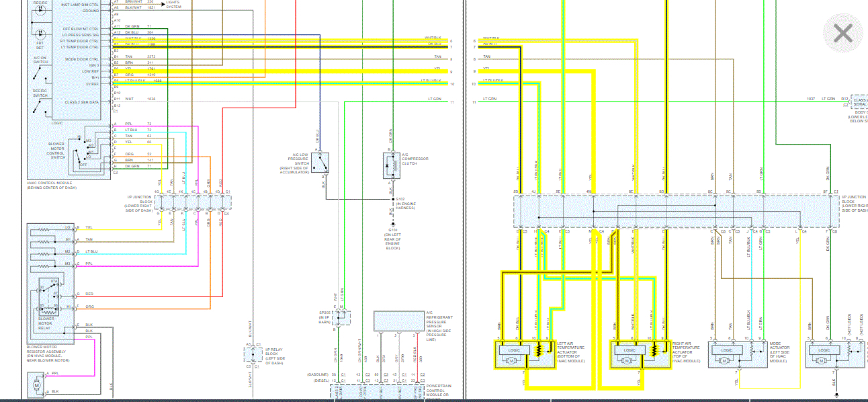This screenshot has width=868, height=402.
Task: Click the MODE DOOR CTRL pin label
Action: (x=81, y=59)
